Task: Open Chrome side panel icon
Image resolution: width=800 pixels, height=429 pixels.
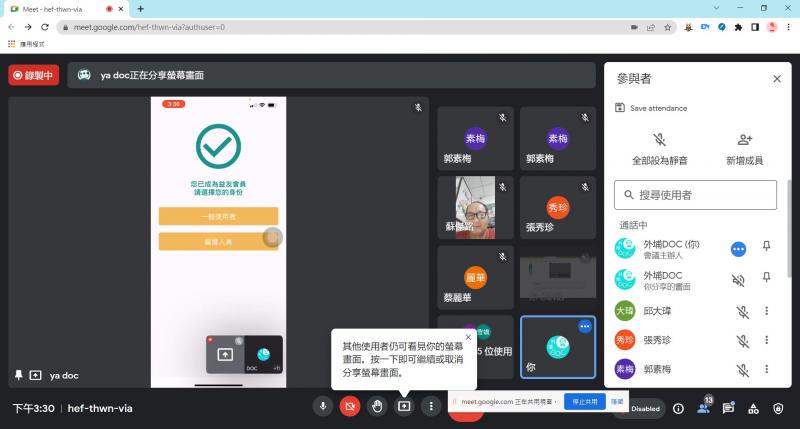Action: coord(755,28)
